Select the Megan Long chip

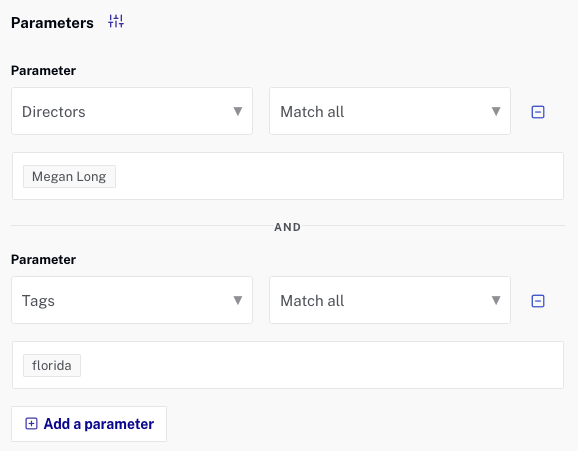(x=69, y=177)
